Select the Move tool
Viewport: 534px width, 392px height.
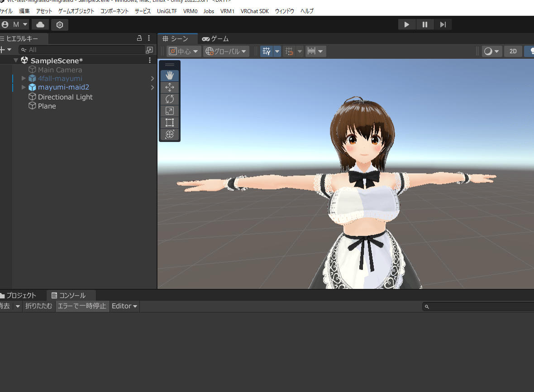tap(170, 87)
